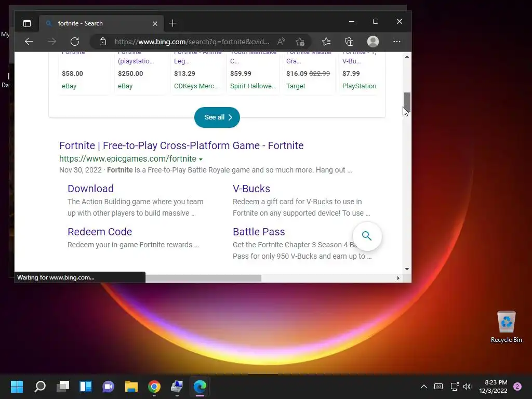532x399 pixels.
Task: Open the Collections panel
Action: (x=349, y=42)
